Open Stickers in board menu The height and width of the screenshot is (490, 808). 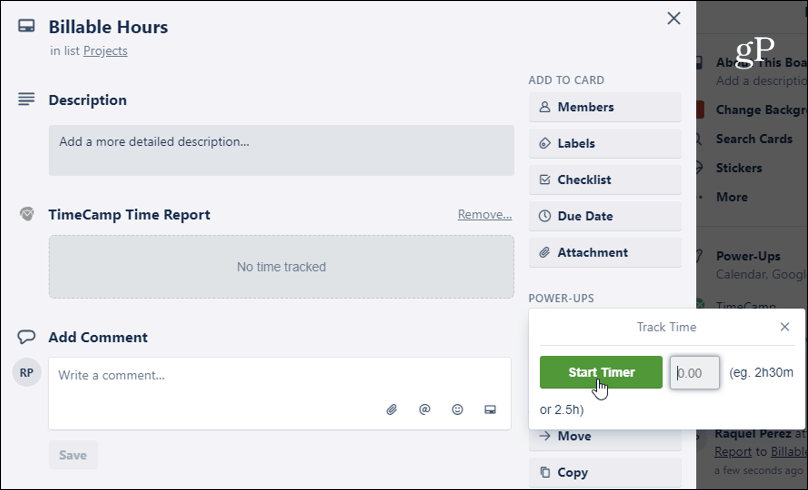point(738,168)
